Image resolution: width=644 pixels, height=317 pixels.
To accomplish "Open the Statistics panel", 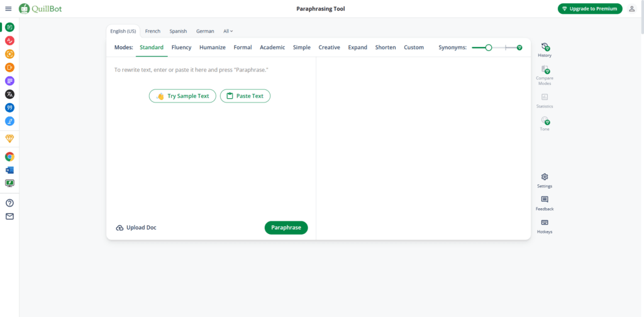I will pyautogui.click(x=545, y=101).
